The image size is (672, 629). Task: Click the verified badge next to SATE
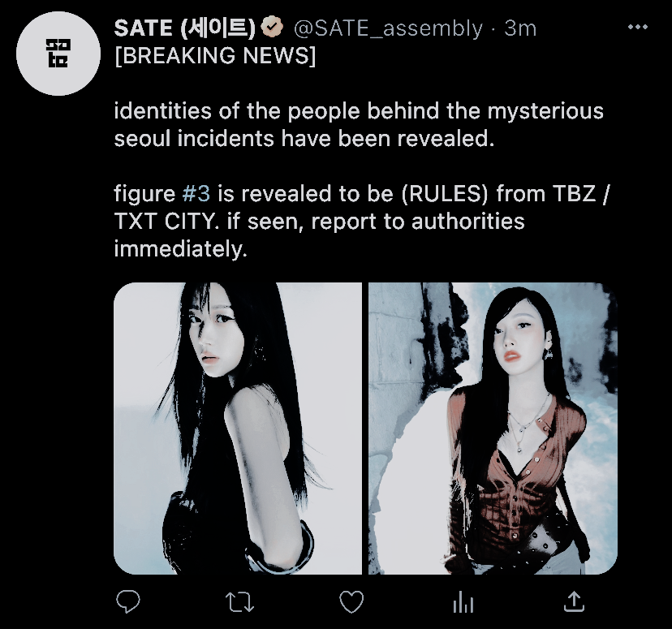pos(272,28)
